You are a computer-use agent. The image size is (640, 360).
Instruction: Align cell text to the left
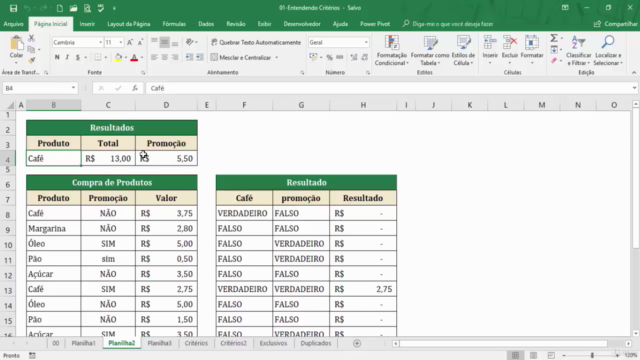tap(154, 58)
